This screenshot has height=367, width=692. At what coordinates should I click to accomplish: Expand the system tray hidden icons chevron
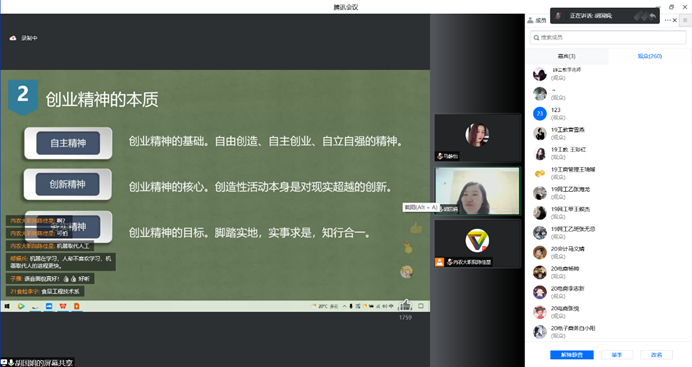[344, 306]
